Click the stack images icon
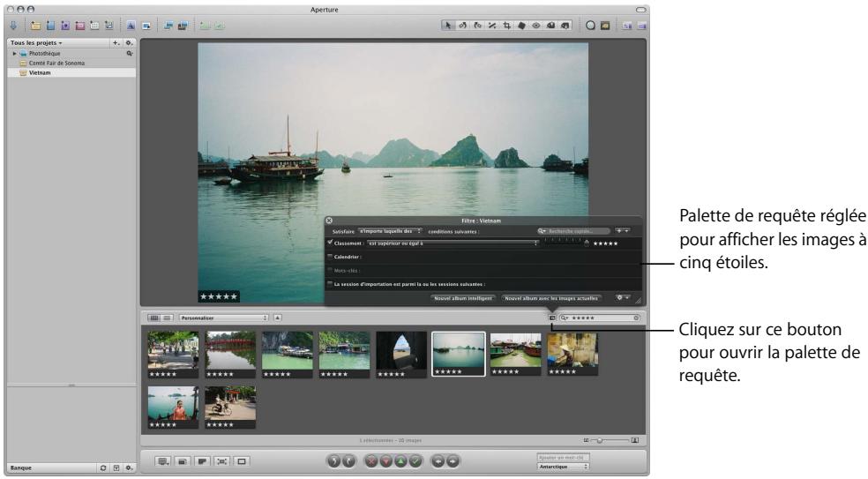The width and height of the screenshot is (868, 479). click(x=168, y=26)
